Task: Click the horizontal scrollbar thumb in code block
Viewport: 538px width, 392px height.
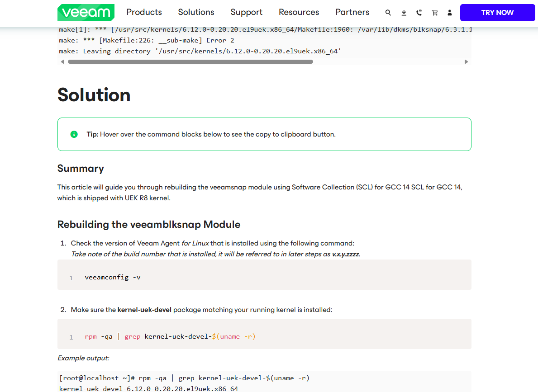Action: pos(190,62)
